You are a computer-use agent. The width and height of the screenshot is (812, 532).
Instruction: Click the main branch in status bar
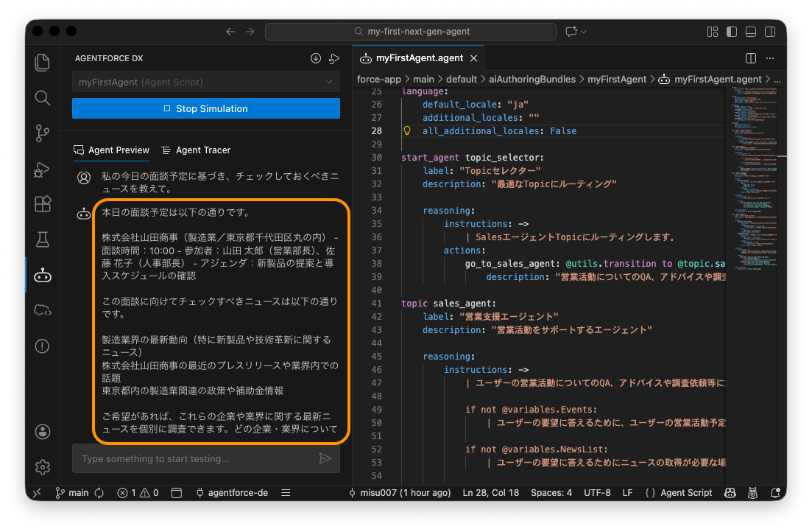click(x=72, y=493)
